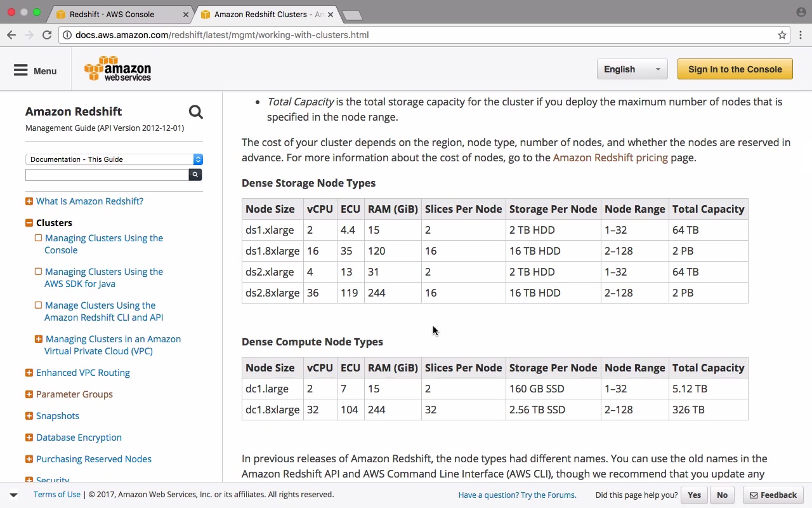The width and height of the screenshot is (812, 508).
Task: Click the 160 GB SSD storage cell
Action: 553,389
